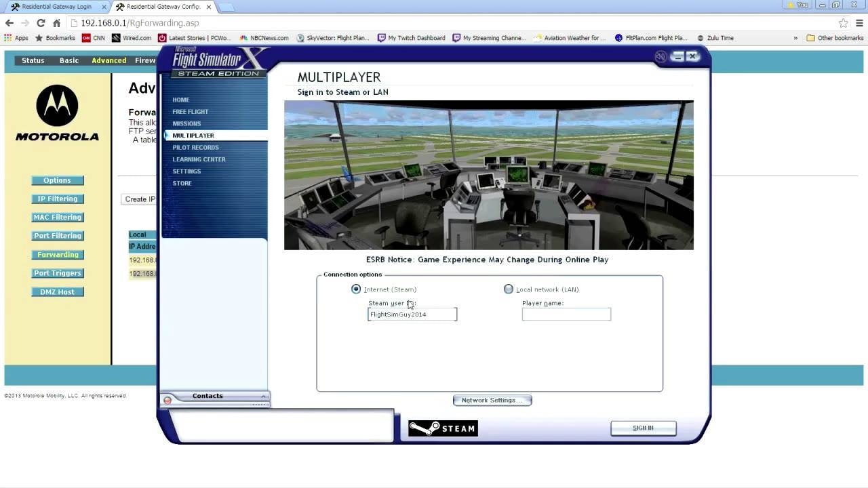Open LEARNING CENTER in simulator menu

click(199, 159)
